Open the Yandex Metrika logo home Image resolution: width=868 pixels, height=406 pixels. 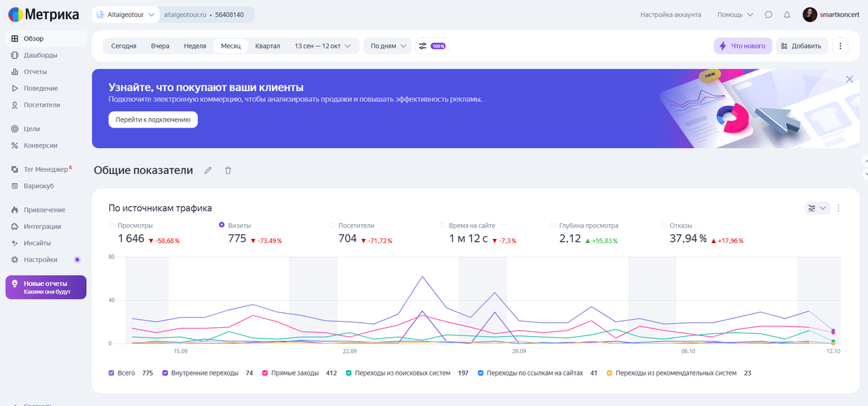43,14
